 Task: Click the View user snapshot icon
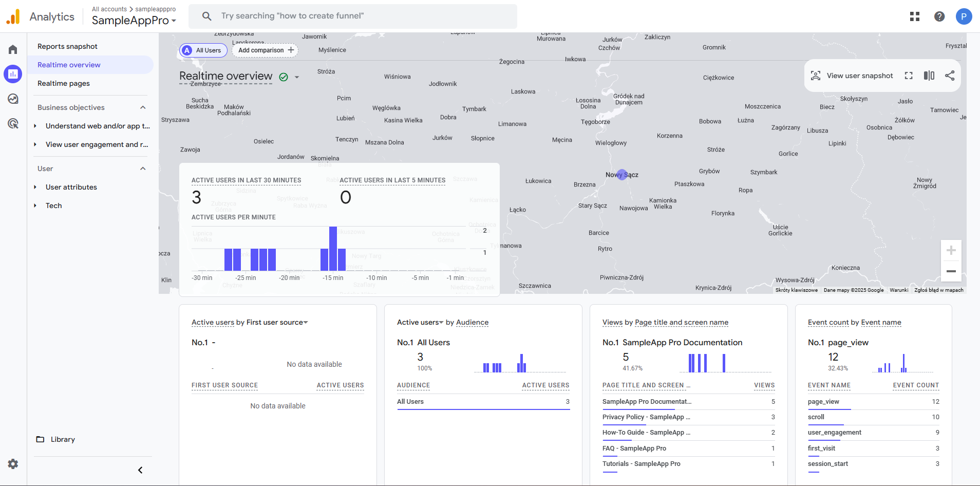(x=816, y=76)
